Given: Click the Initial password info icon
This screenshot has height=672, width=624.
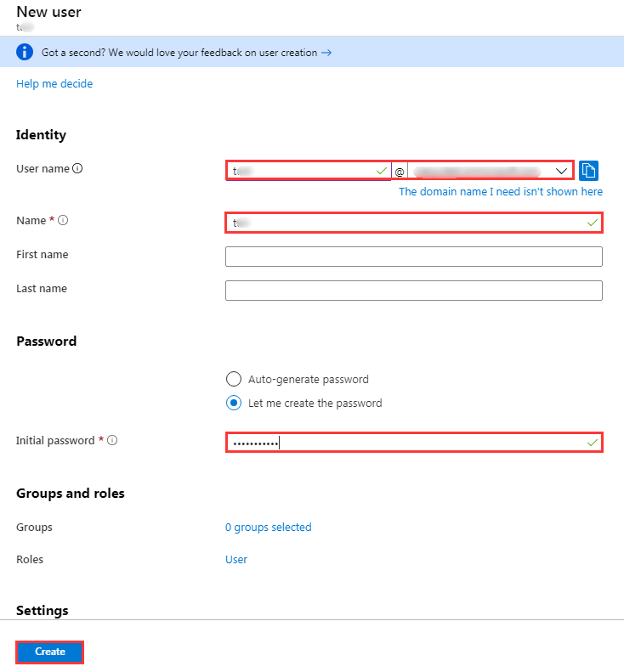Looking at the screenshot, I should [112, 441].
